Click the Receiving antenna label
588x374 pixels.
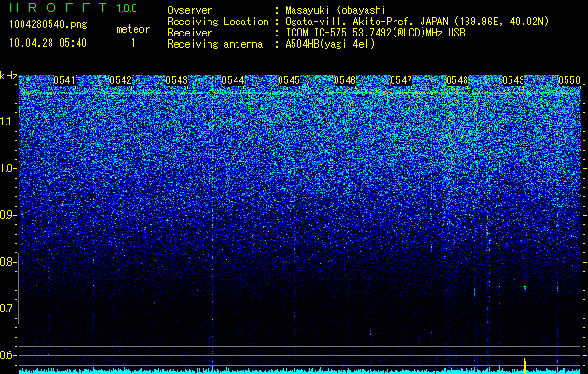coord(215,44)
